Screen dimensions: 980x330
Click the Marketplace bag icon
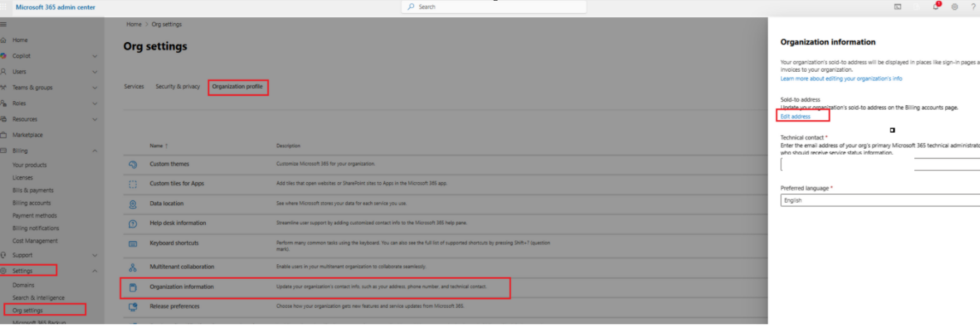4,135
